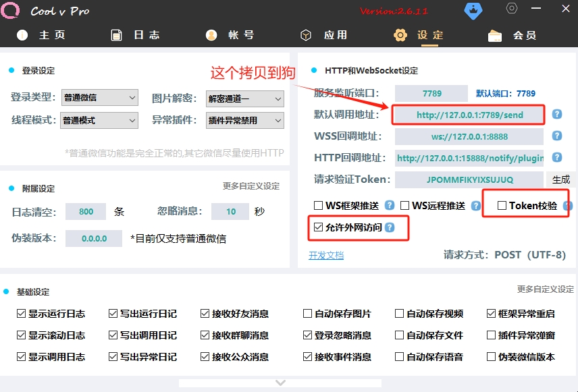Expand the bottom chevron arrow
This screenshot has width=578, height=392.
[x=282, y=383]
